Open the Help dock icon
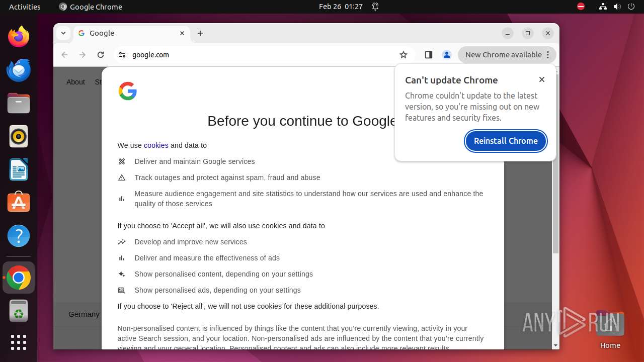 tap(19, 236)
